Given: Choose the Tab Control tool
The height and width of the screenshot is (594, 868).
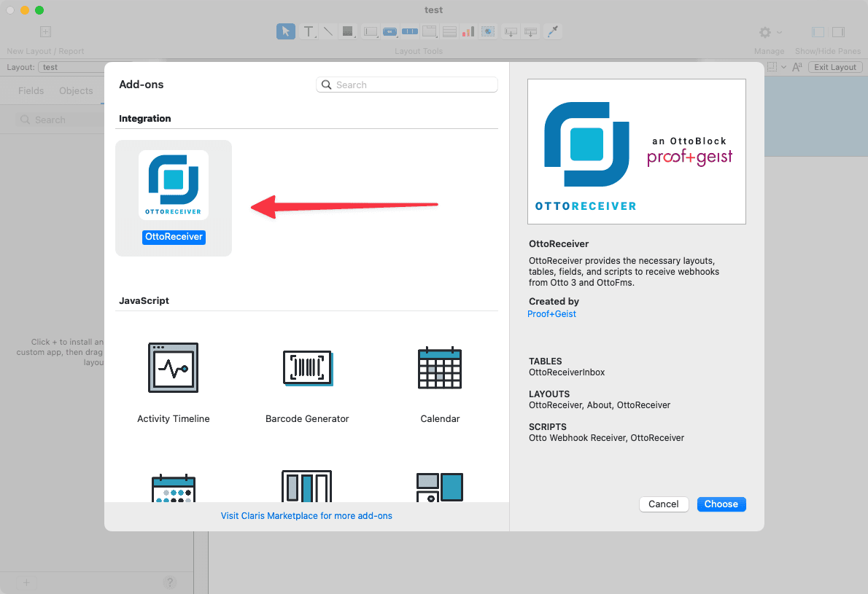Looking at the screenshot, I should click(x=430, y=31).
